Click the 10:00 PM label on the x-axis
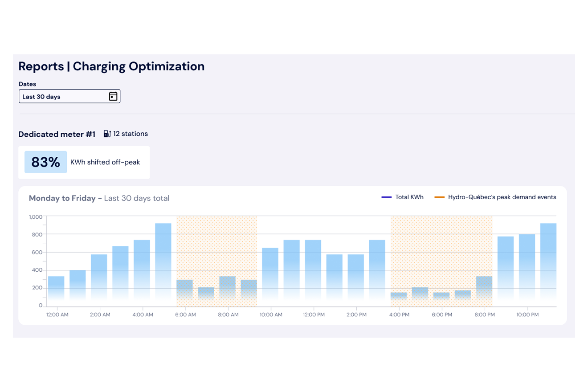 (527, 314)
